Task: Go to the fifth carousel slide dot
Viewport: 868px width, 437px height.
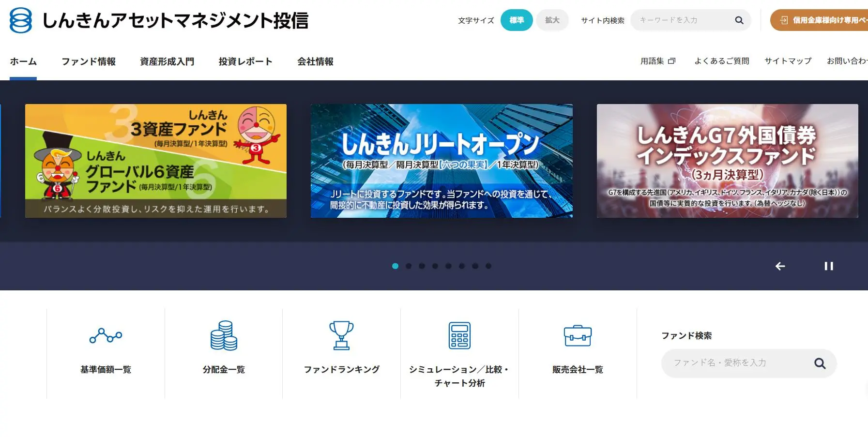Action: pos(448,266)
